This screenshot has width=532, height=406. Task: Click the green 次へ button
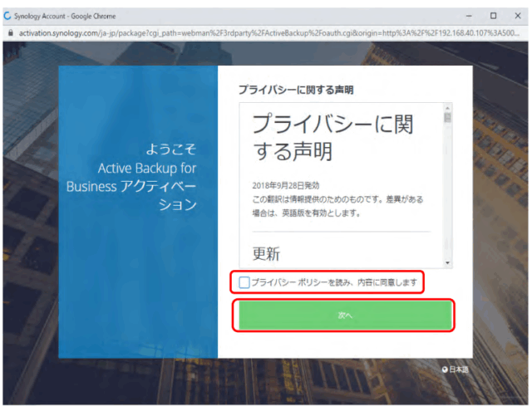346,316
